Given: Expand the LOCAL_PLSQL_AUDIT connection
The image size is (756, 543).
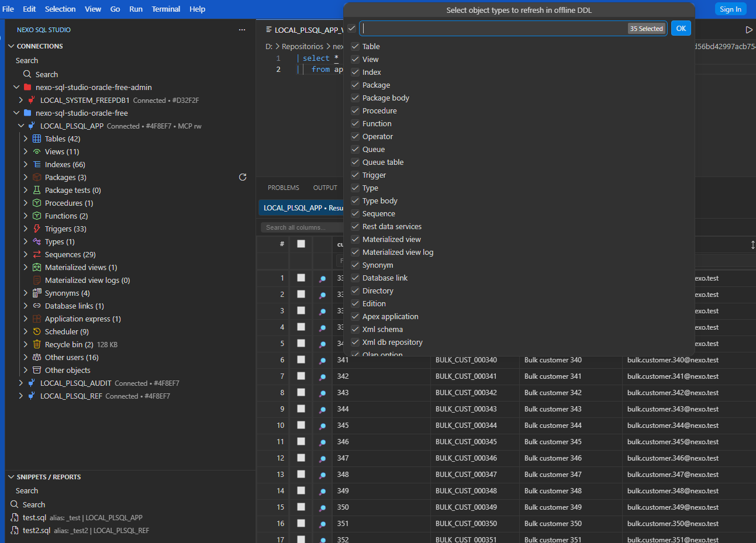Looking at the screenshot, I should click(21, 383).
